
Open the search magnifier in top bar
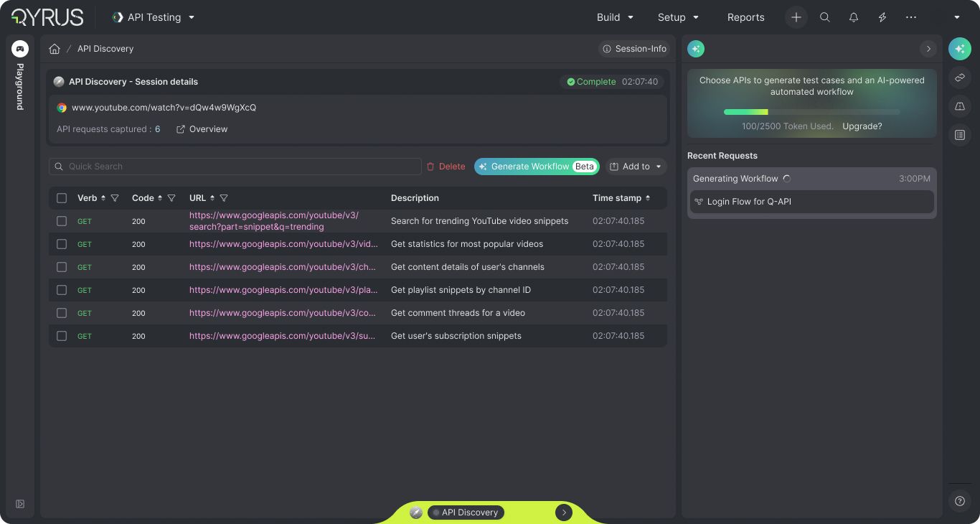[825, 17]
